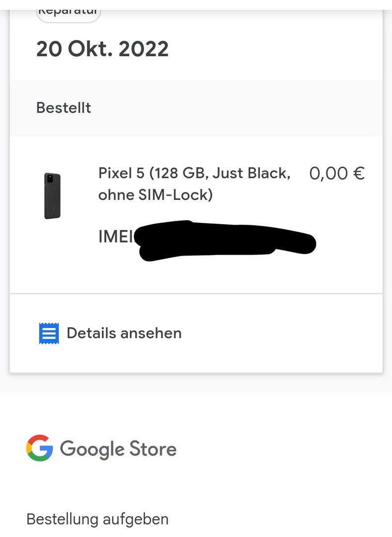Screen dimensions: 392x537
Task: Select the Pixel 5 (128 GB, Just Black, product title line
Action: pos(194,174)
